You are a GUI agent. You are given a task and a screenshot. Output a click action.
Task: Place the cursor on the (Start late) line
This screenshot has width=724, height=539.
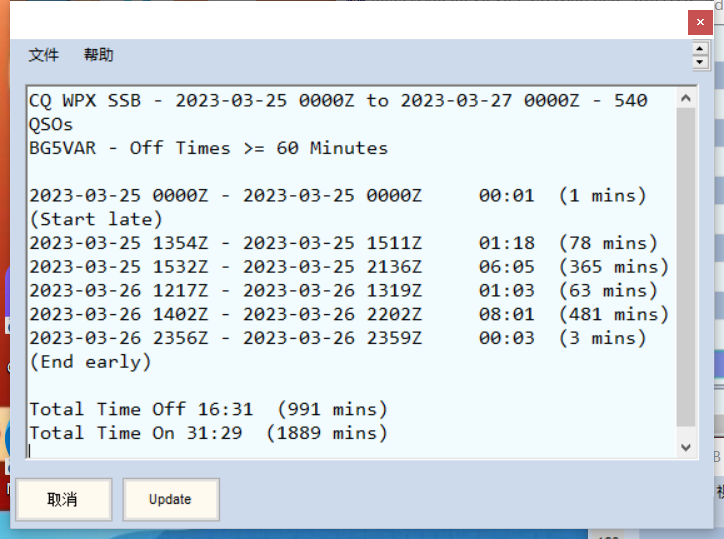pos(96,219)
